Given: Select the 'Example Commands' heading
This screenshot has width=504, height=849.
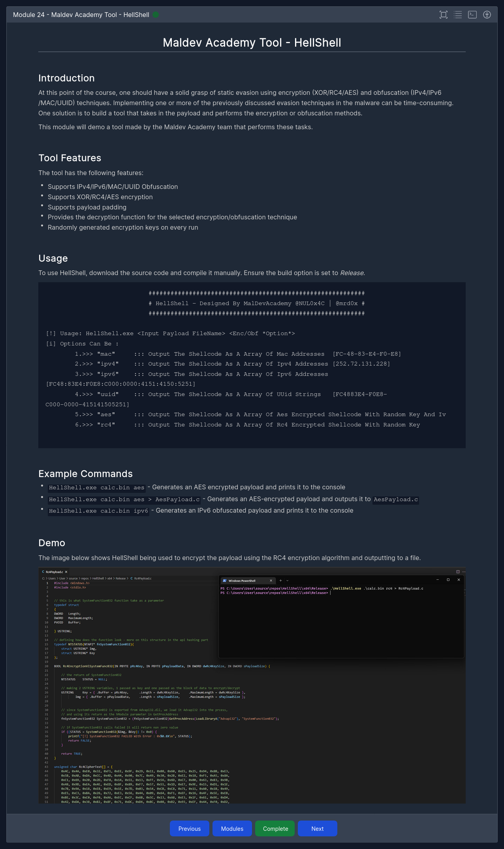Looking at the screenshot, I should (85, 474).
